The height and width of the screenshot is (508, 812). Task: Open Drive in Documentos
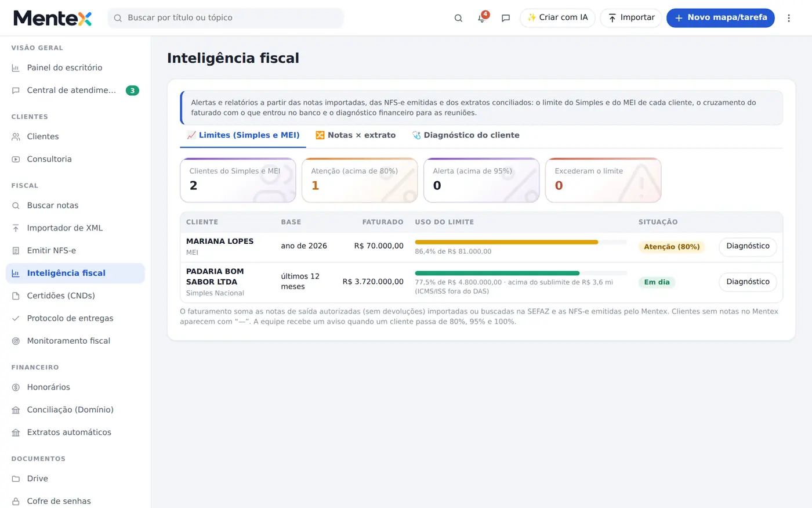click(x=75, y=479)
